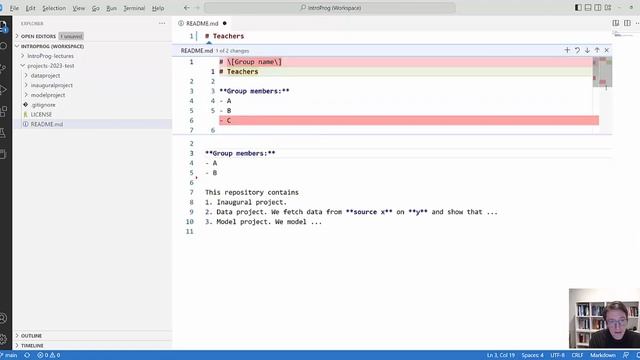Click the IntroProg (Workspace) search box
This screenshot has width=640, height=360.
(x=330, y=8)
